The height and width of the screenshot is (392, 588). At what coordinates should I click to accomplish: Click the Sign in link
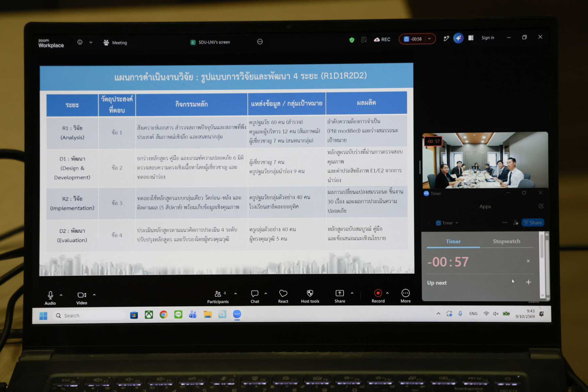(x=488, y=38)
